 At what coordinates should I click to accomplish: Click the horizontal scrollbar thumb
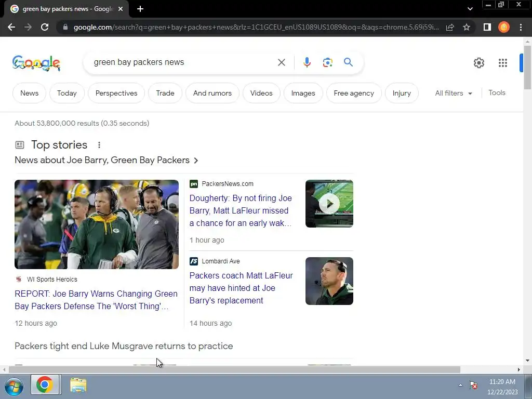coord(234,369)
